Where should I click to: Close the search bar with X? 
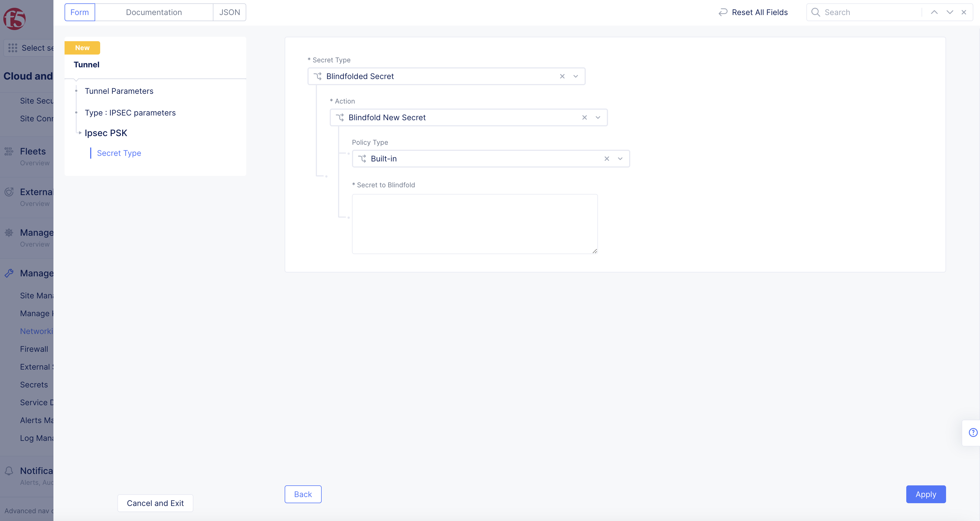click(x=964, y=12)
